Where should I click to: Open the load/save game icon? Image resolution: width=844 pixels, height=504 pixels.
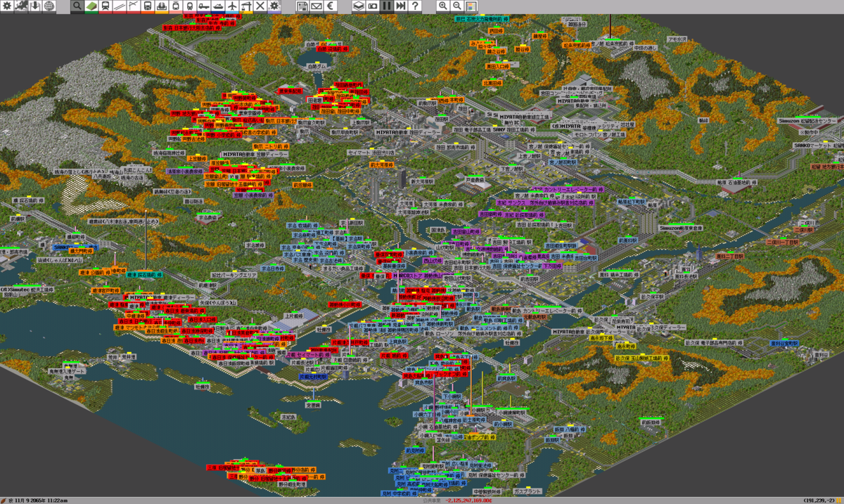(x=35, y=6)
